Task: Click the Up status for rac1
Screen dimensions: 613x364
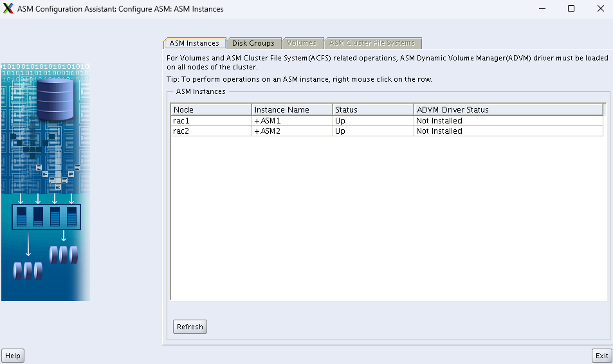Action: click(373, 120)
